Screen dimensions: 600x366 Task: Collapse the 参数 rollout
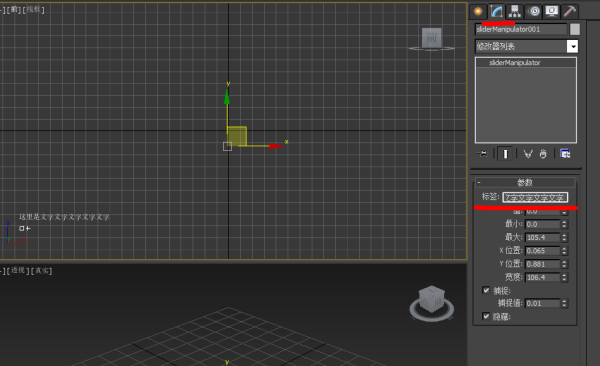tap(525, 182)
